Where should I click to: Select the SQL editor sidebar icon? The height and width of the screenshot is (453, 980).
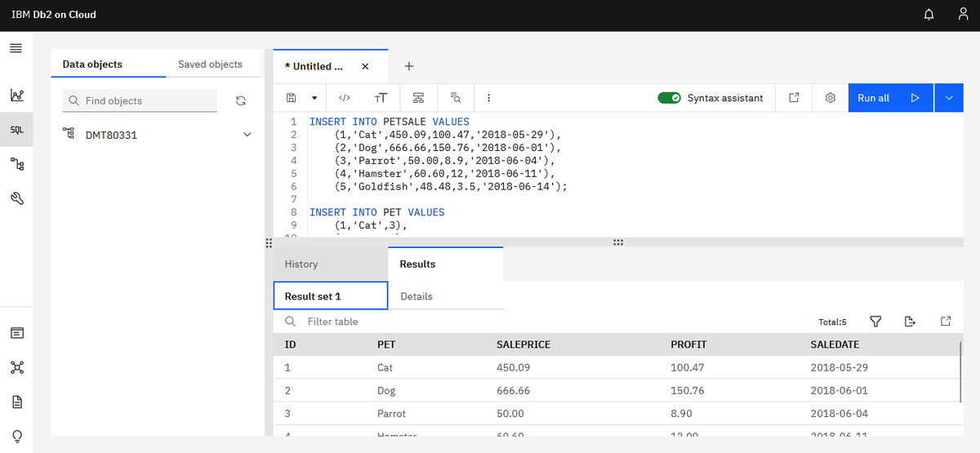tap(16, 130)
